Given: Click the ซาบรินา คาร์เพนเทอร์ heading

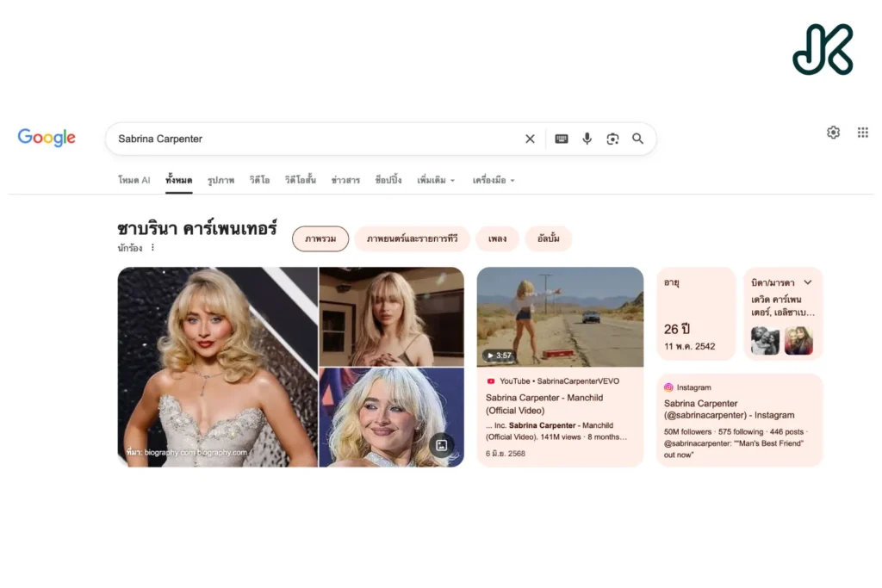Looking at the screenshot, I should (197, 228).
